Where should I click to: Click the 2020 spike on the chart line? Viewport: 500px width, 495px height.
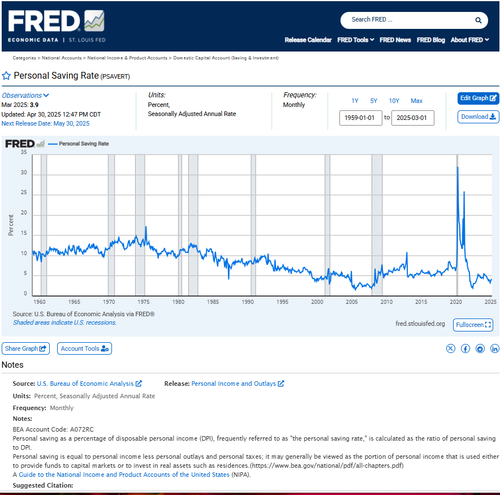(x=458, y=168)
